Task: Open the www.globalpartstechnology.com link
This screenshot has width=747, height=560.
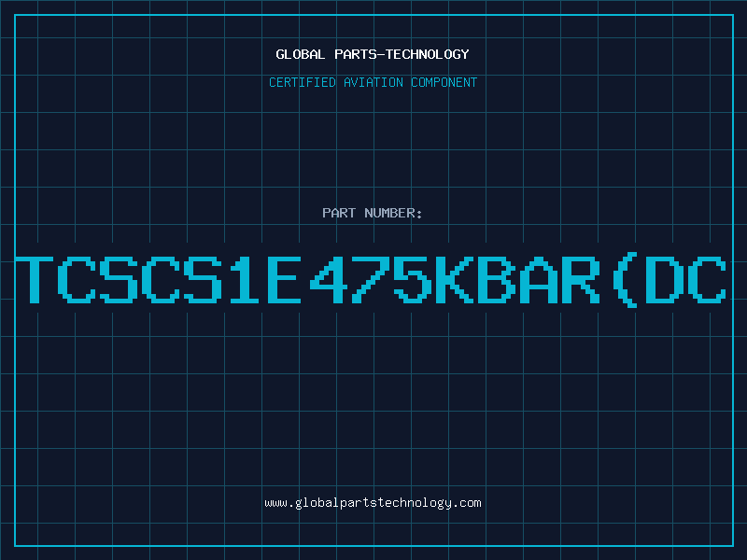Action: (373, 503)
